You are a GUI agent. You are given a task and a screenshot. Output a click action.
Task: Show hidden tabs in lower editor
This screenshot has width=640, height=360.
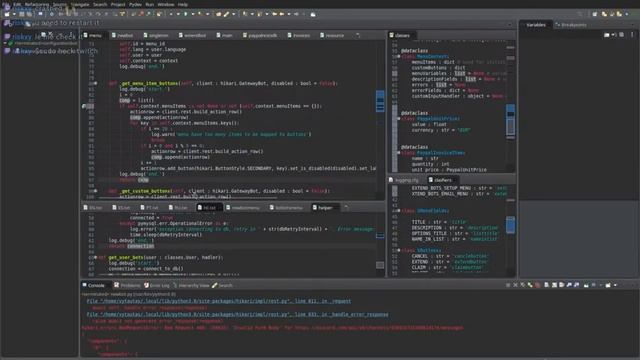(x=346, y=208)
